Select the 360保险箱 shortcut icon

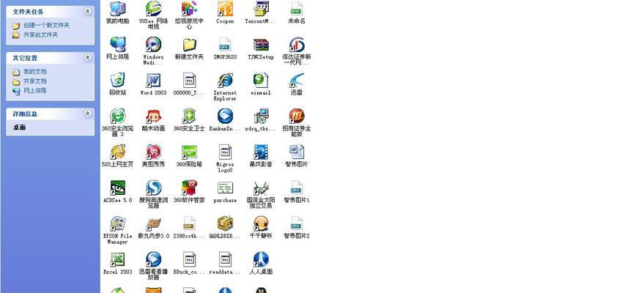click(189, 152)
